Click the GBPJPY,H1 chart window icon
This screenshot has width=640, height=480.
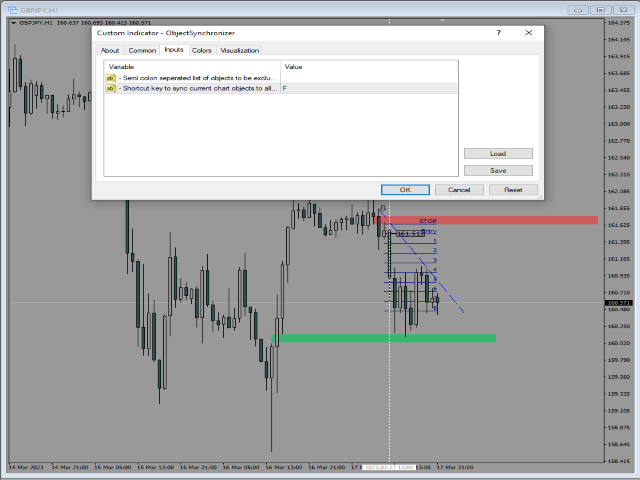[13, 10]
